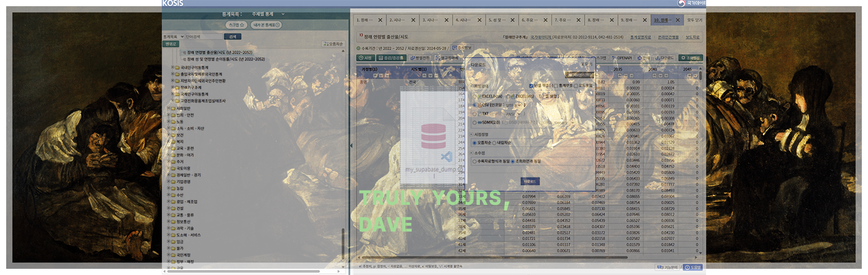Switch to tab 7. 주요

point(569,20)
